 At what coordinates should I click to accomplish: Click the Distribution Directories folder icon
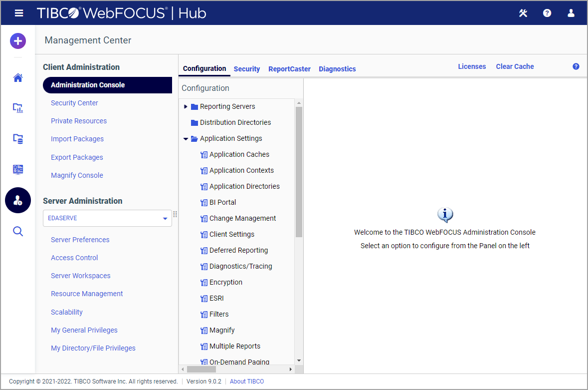click(194, 123)
